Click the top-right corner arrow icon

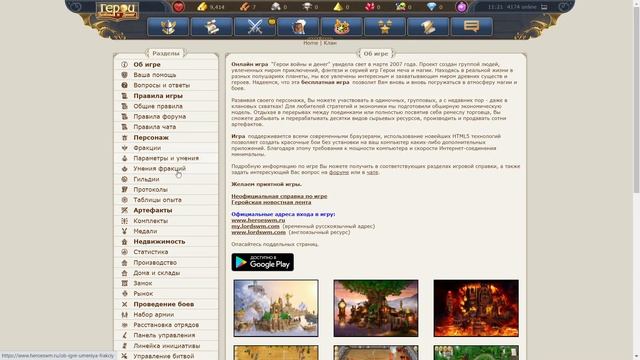[x=564, y=7]
